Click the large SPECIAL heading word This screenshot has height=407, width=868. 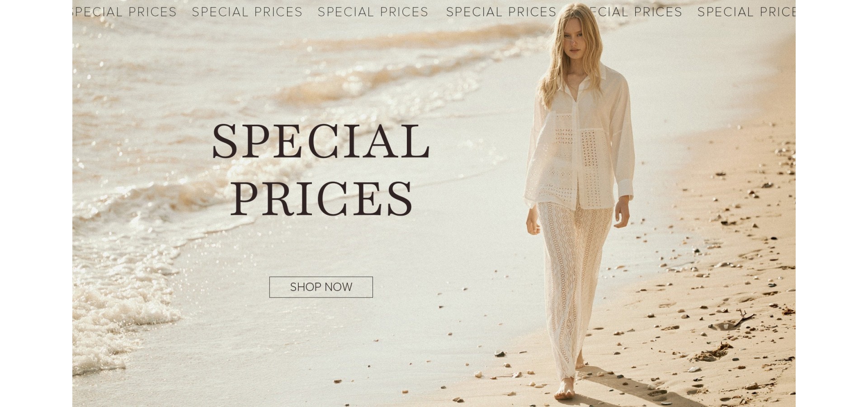[x=321, y=142]
